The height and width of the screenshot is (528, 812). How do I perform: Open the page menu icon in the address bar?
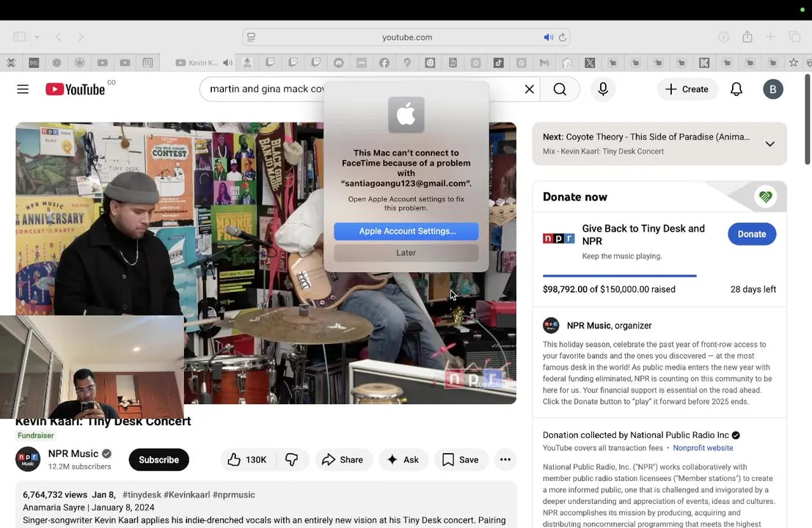251,37
